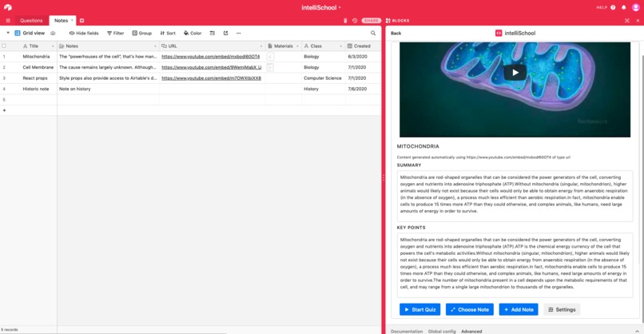Image resolution: width=644 pixels, height=334 pixels.
Task: Open the Mitochondria YouTube embed link
Action: coord(211,57)
